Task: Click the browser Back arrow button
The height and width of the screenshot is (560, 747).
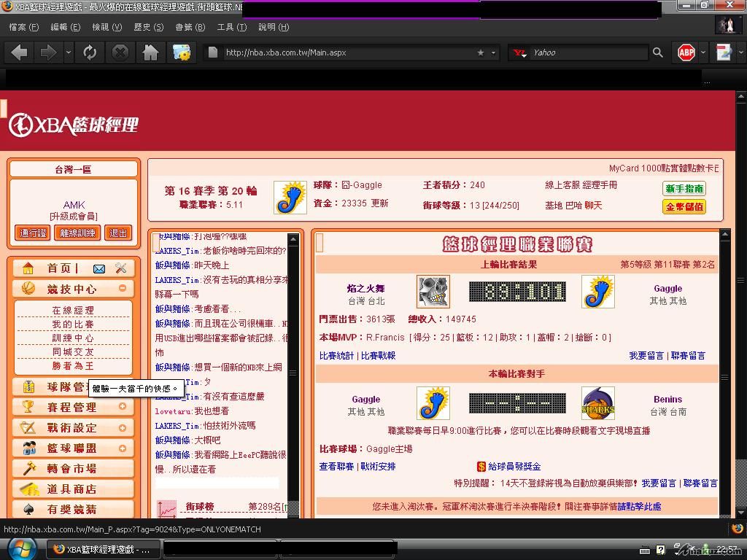Action: [19, 52]
